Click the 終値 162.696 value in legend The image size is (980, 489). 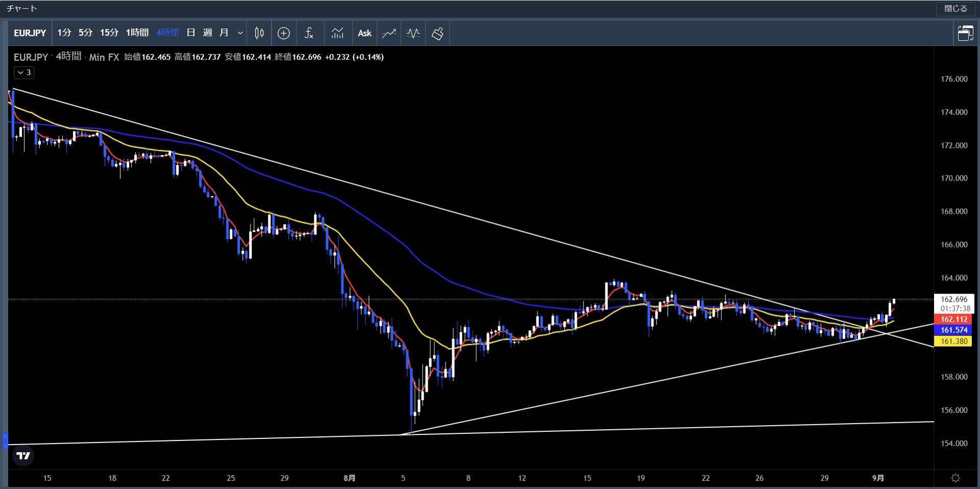298,57
